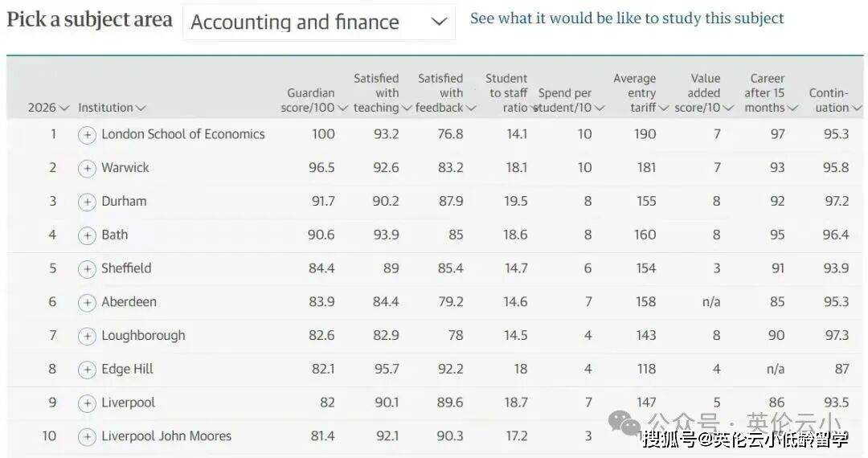Screen dimensions: 868x458
Task: Sort by Guardian score/100 column
Action: [x=317, y=100]
